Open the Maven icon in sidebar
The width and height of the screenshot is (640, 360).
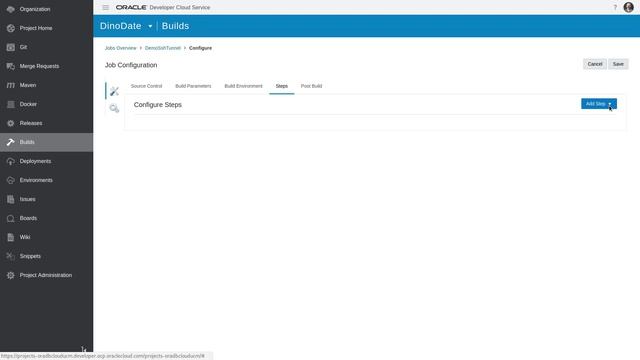pos(11,85)
